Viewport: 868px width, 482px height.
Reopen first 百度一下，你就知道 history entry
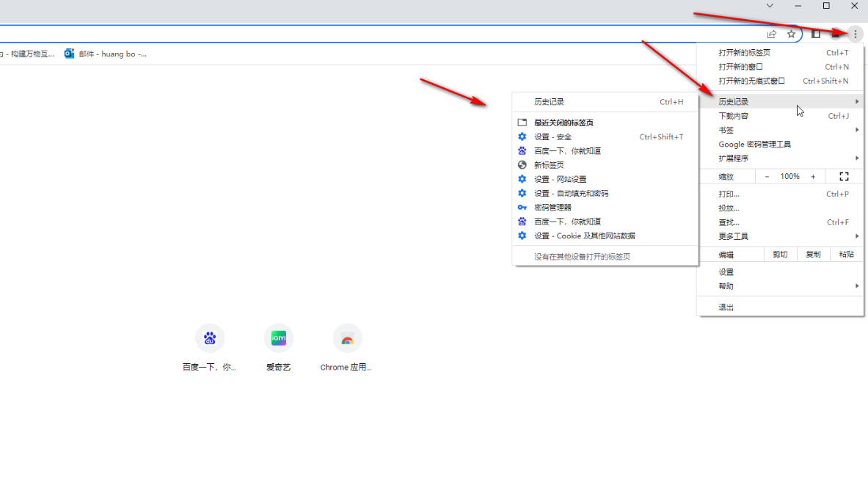(605, 151)
